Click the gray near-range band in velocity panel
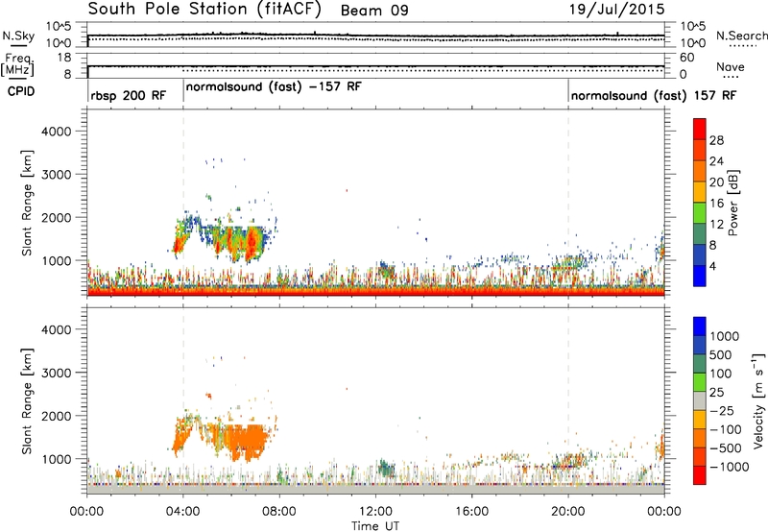The image size is (768, 532). [375, 490]
